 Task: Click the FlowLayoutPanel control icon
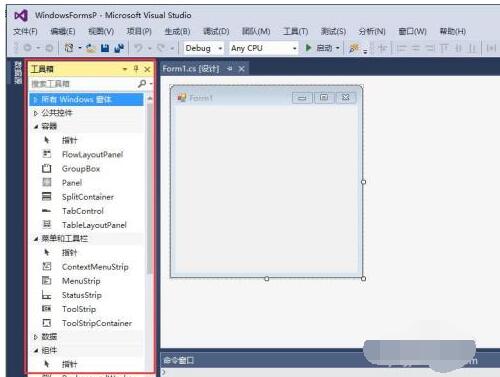click(47, 154)
